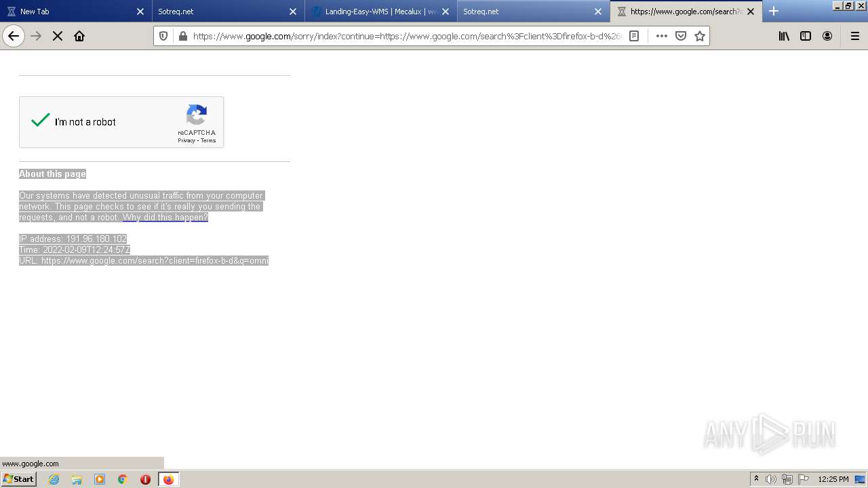Viewport: 868px width, 488px height.
Task: Open the volume control tray icon
Action: [771, 479]
